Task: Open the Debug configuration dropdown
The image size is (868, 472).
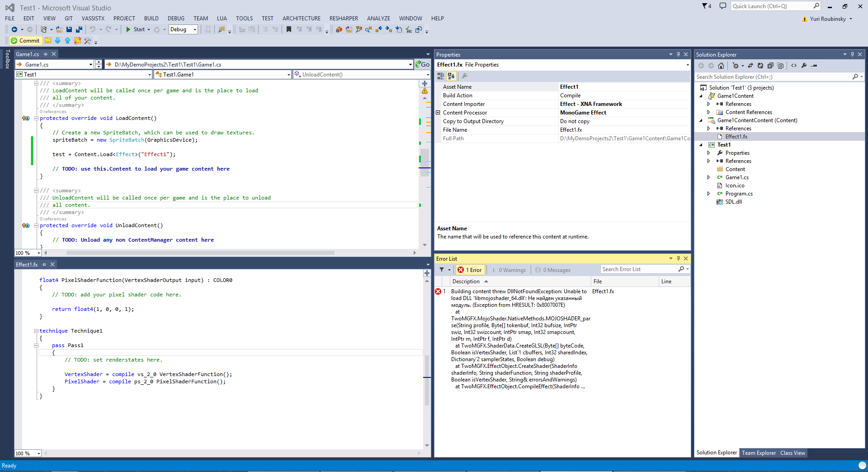Action: click(x=184, y=29)
